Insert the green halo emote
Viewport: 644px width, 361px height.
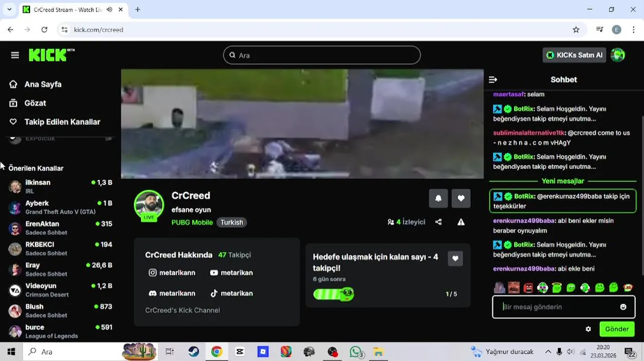point(557,287)
